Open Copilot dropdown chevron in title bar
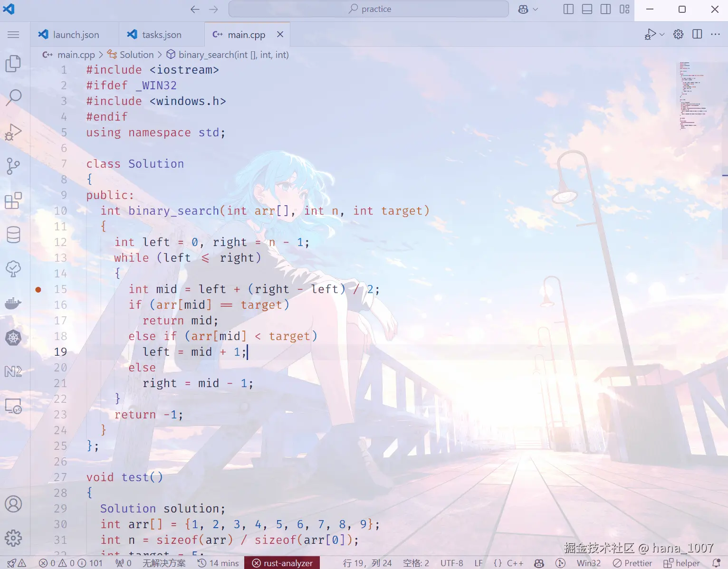Viewport: 728px width, 569px height. pyautogui.click(x=536, y=9)
